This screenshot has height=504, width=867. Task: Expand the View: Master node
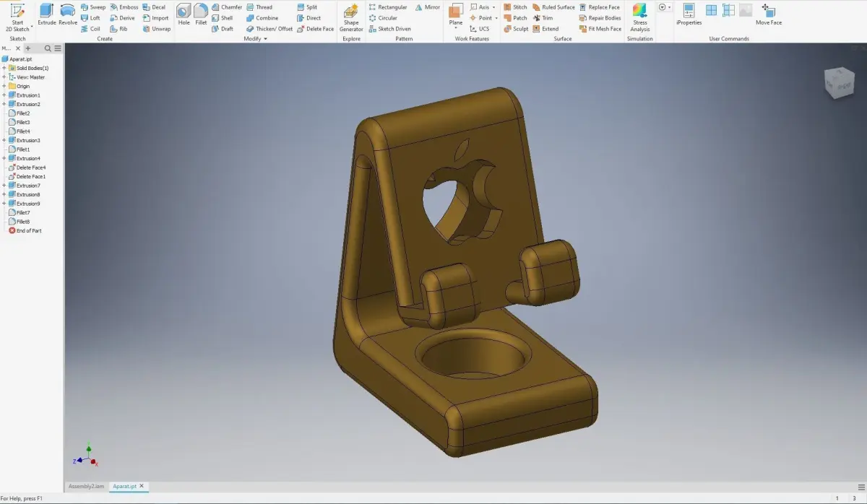pos(4,77)
